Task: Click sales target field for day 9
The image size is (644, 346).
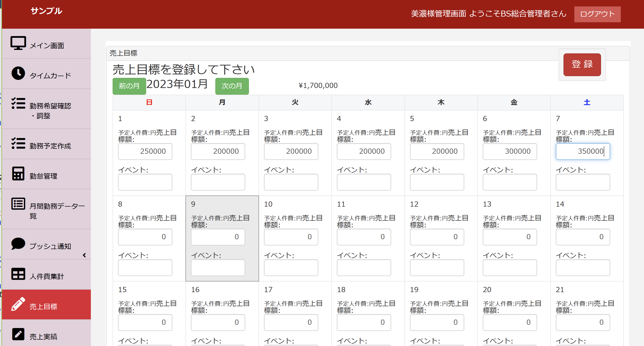Action: point(218,237)
